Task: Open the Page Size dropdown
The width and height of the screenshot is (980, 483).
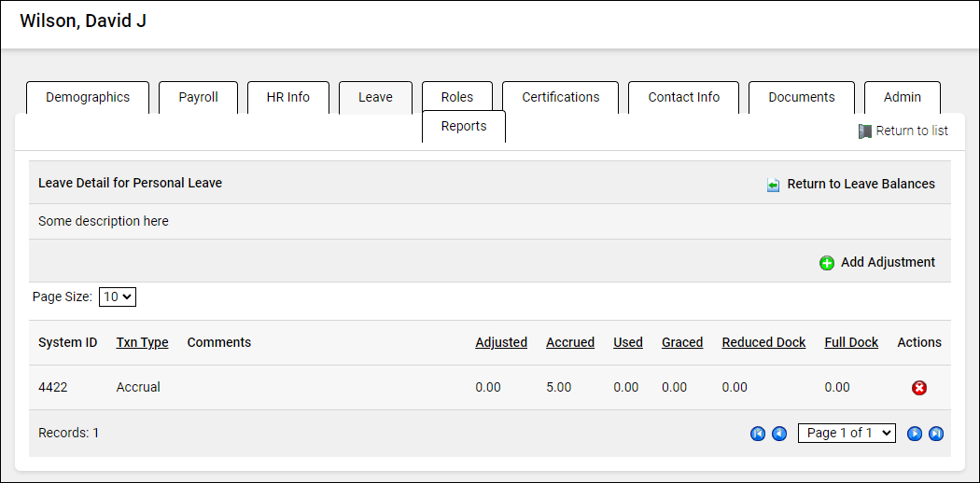Action: 118,297
